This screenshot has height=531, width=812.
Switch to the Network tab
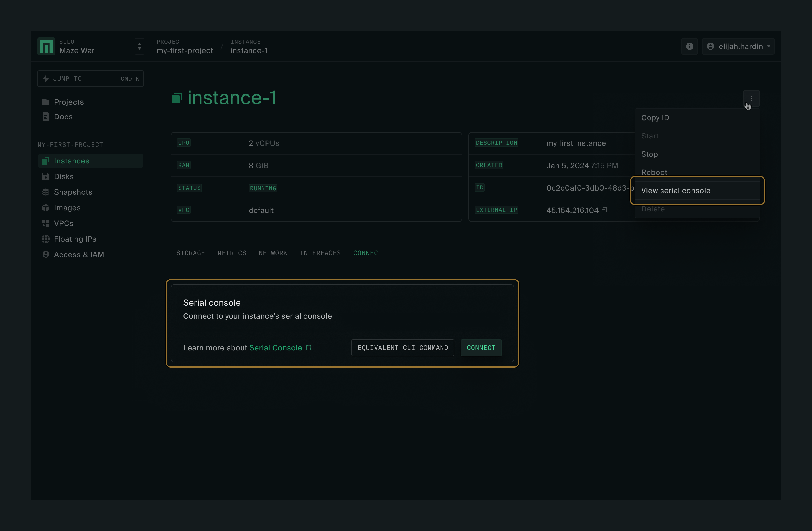(x=272, y=253)
